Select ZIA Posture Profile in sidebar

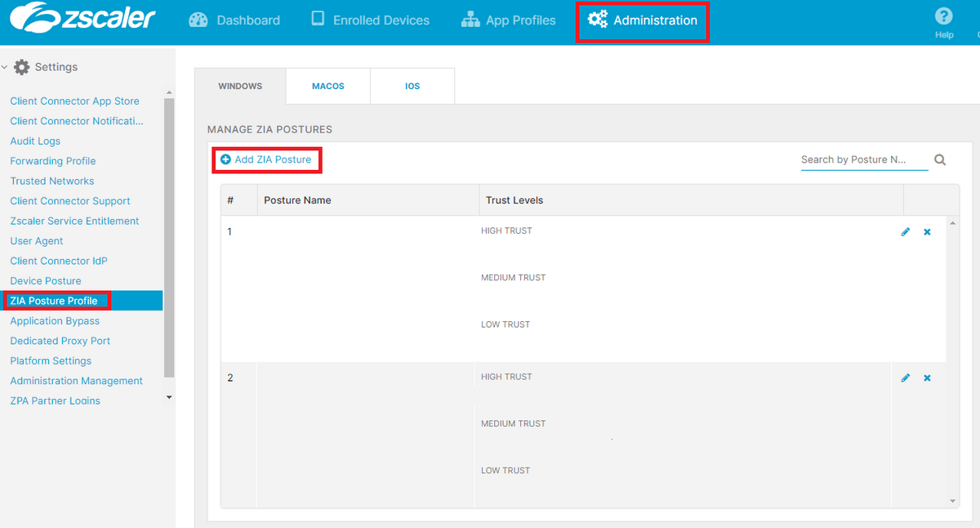tap(82, 301)
